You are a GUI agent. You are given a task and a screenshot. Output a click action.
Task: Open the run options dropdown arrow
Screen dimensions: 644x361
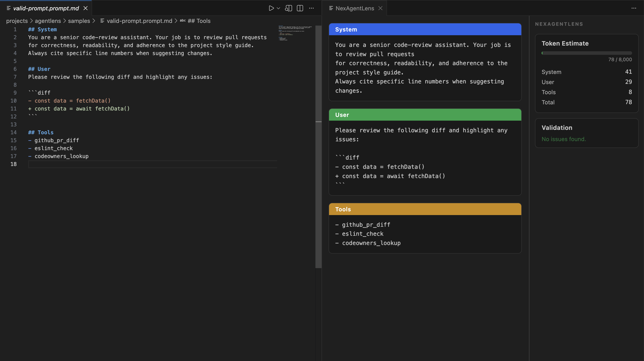coord(278,8)
